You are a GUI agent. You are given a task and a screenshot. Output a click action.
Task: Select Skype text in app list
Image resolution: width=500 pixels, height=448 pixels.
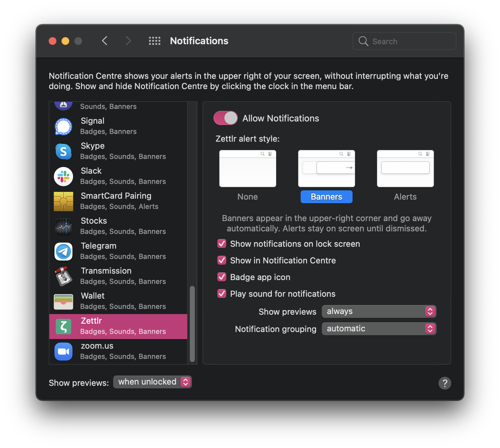click(93, 146)
